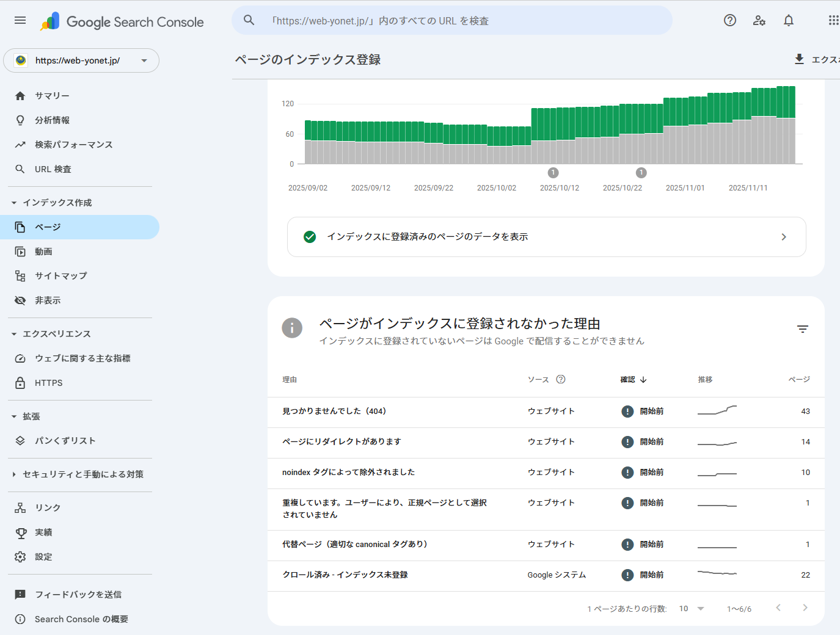Go to 検索パフォーマンス report
840x635 pixels.
73,145
